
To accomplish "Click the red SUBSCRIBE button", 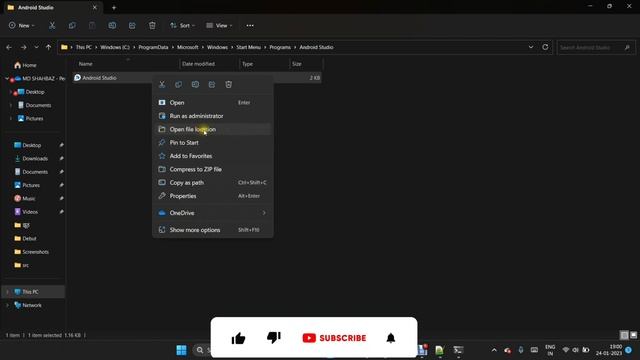I will coord(334,338).
